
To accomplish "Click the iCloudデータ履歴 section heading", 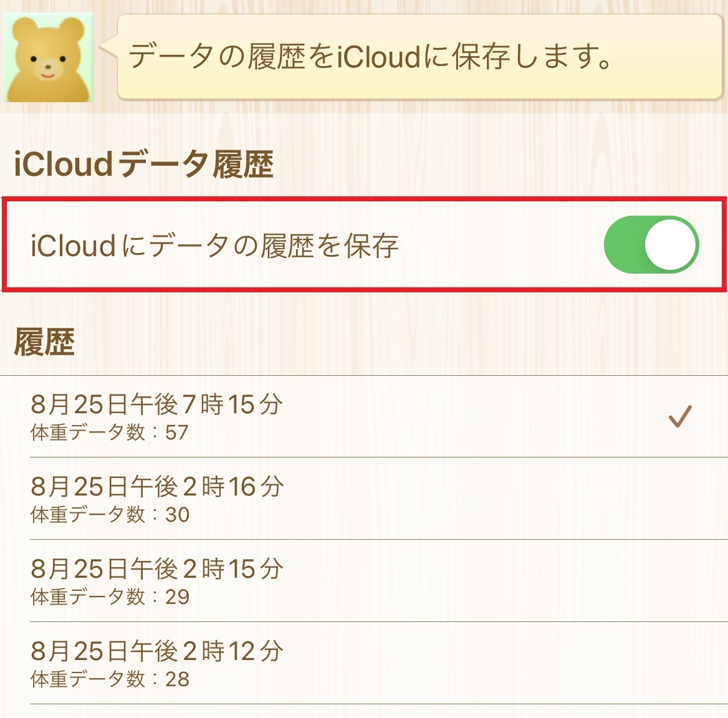I will point(143,165).
